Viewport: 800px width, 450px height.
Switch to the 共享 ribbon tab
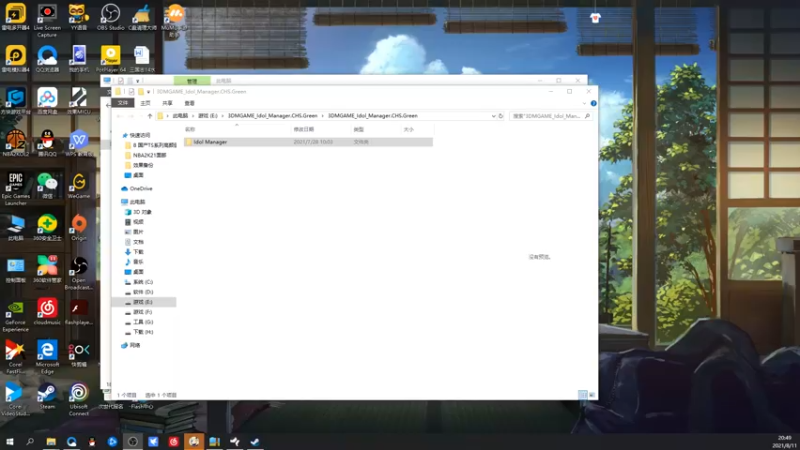(x=167, y=103)
